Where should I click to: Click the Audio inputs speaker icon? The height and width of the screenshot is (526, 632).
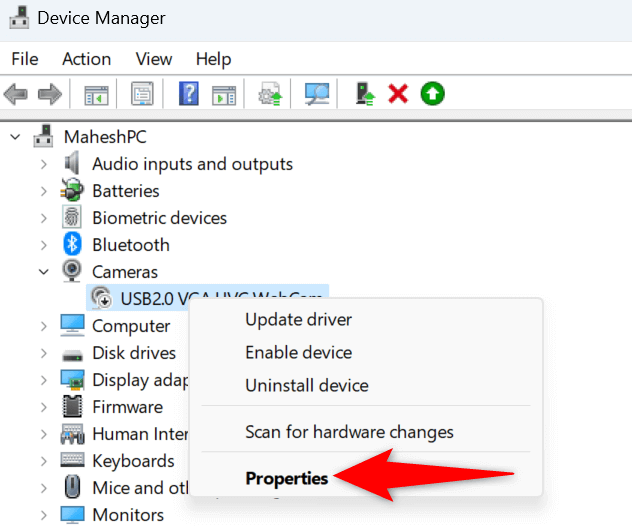coord(72,163)
